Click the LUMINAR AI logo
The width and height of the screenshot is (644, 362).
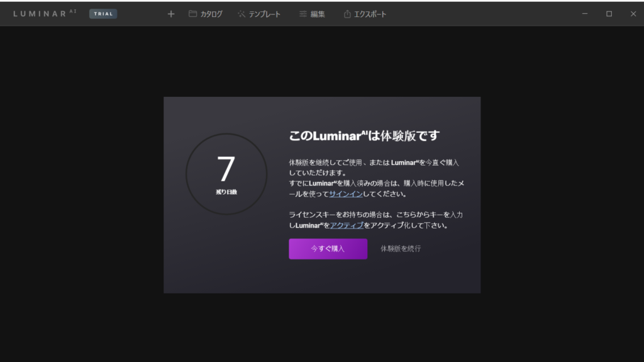(45, 13)
